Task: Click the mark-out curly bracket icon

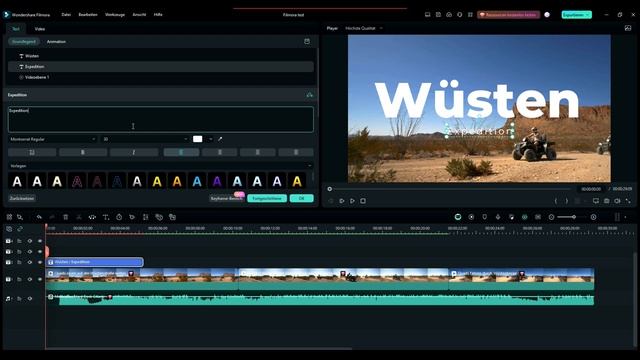Action: pyautogui.click(x=567, y=201)
